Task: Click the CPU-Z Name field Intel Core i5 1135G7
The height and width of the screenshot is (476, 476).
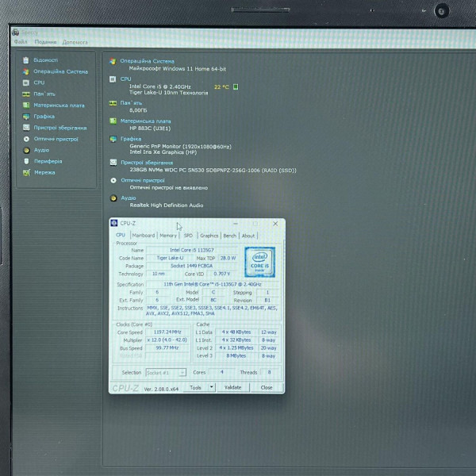Action: [x=192, y=250]
